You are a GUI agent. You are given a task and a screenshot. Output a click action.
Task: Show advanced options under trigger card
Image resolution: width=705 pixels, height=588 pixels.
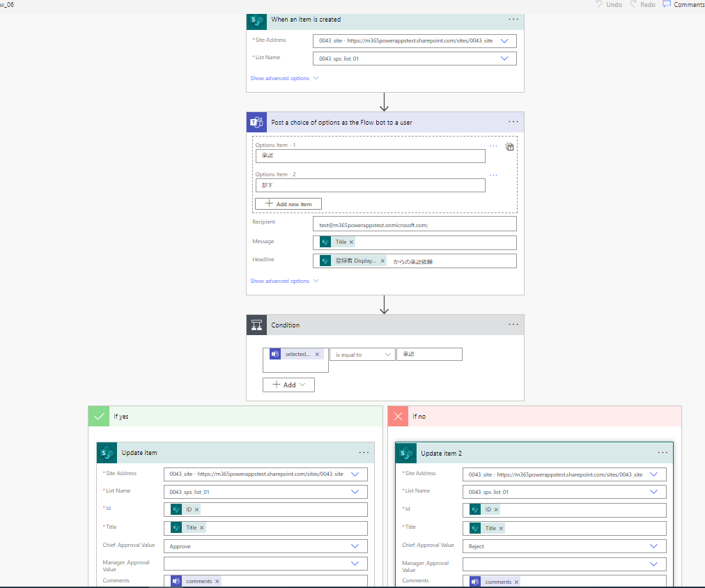284,78
